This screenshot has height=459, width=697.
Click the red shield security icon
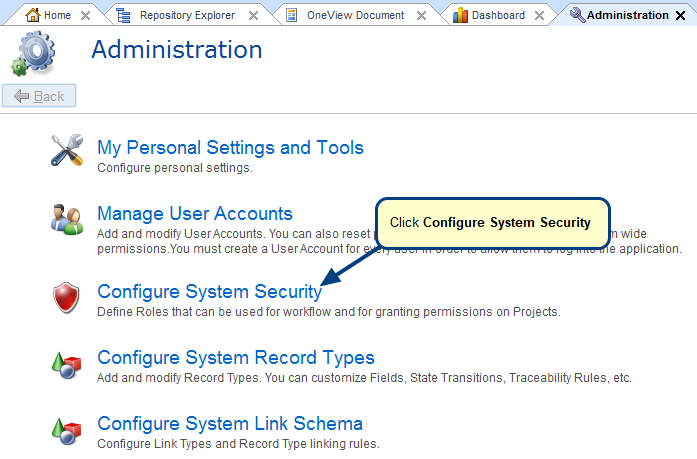pyautogui.click(x=66, y=298)
